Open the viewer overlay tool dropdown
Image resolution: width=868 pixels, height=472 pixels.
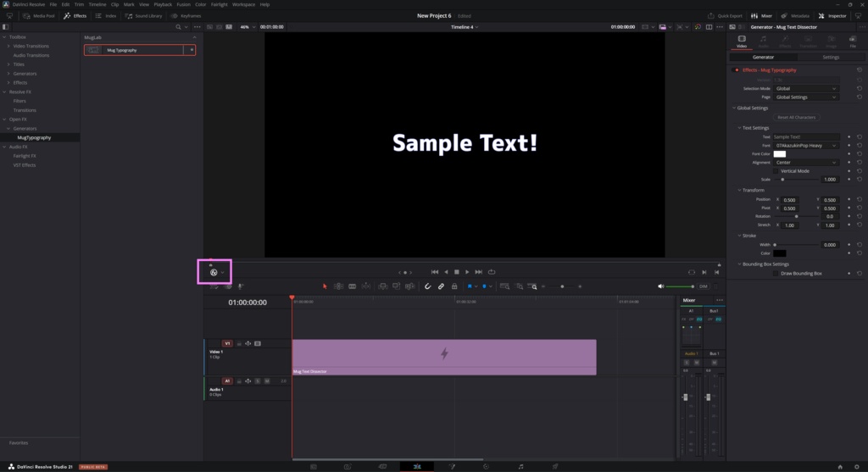pyautogui.click(x=223, y=272)
